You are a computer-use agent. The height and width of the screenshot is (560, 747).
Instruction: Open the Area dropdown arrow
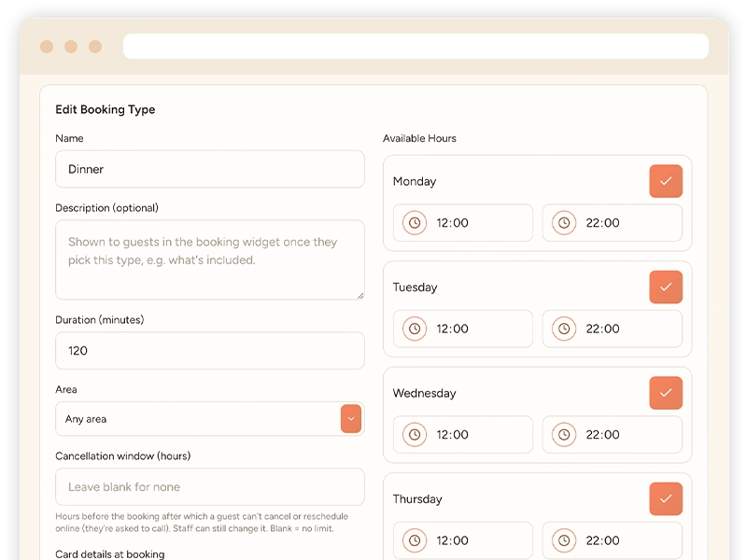tap(351, 418)
